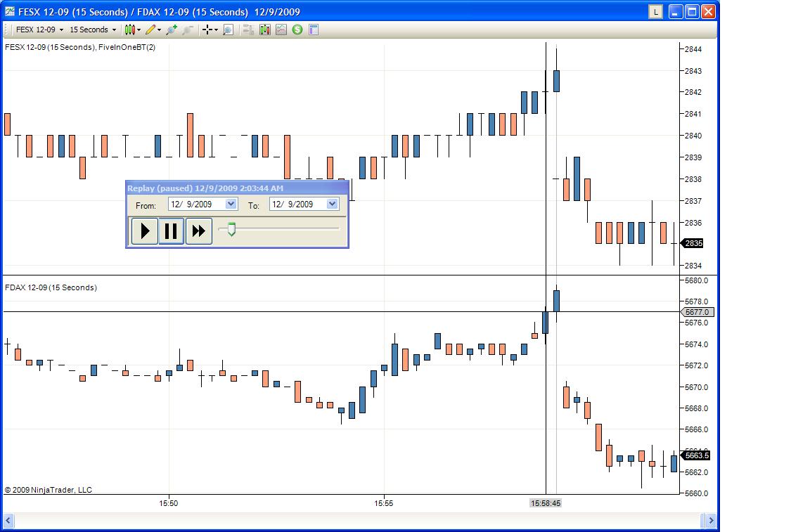Image resolution: width=810 pixels, height=532 pixels.
Task: Click the 5680.0 price axis label
Action: click(696, 280)
